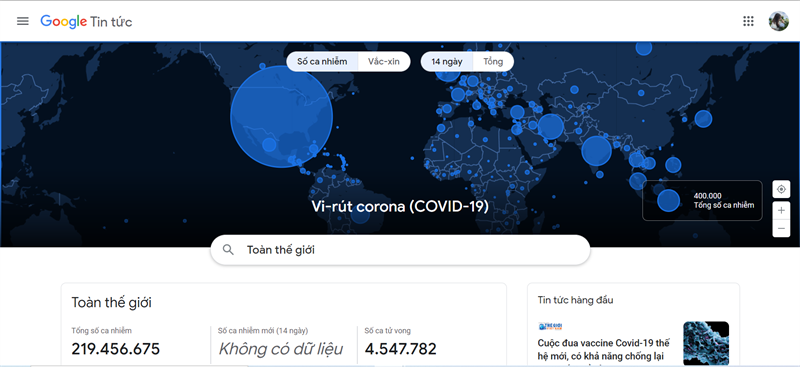This screenshot has height=367, width=800.
Task: Select the 14 ngày time range
Action: pyautogui.click(x=447, y=62)
